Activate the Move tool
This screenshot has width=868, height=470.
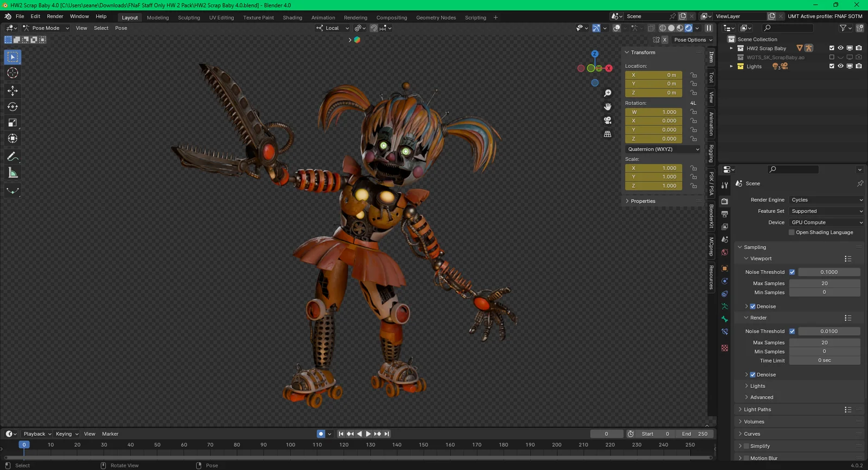(12, 91)
